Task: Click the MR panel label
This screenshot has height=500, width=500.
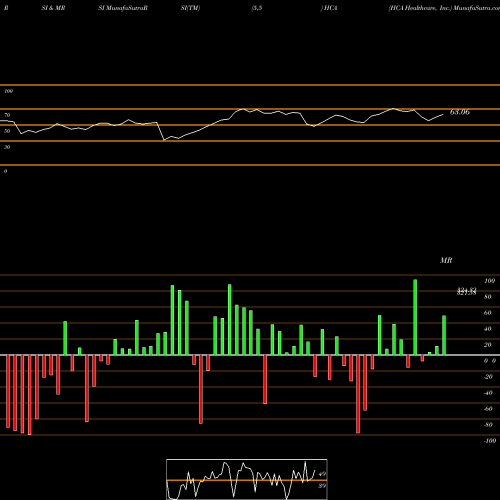Action: (446, 260)
